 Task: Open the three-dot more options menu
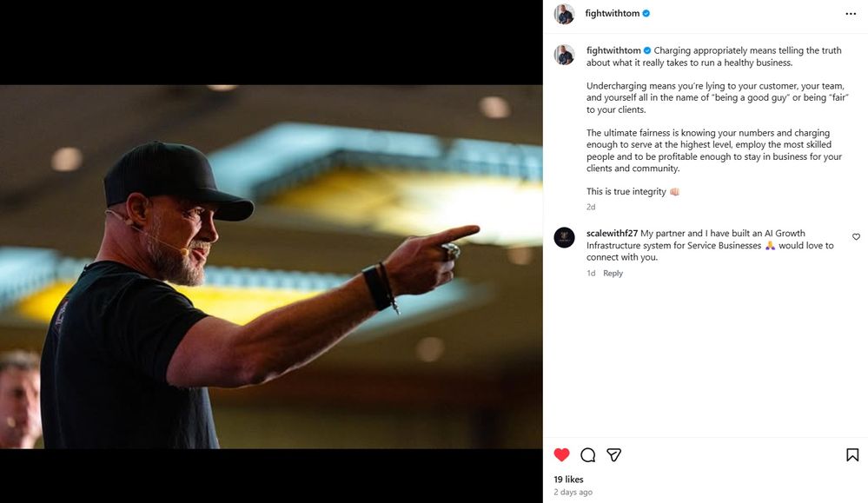pos(851,14)
